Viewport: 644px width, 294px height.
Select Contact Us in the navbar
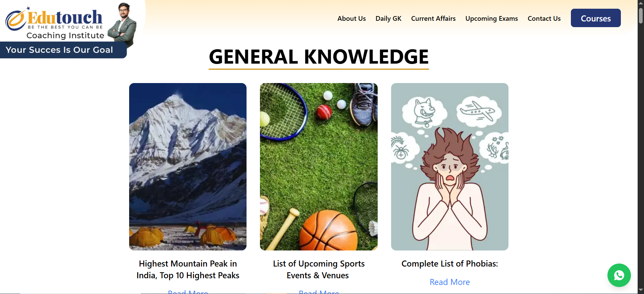click(544, 18)
